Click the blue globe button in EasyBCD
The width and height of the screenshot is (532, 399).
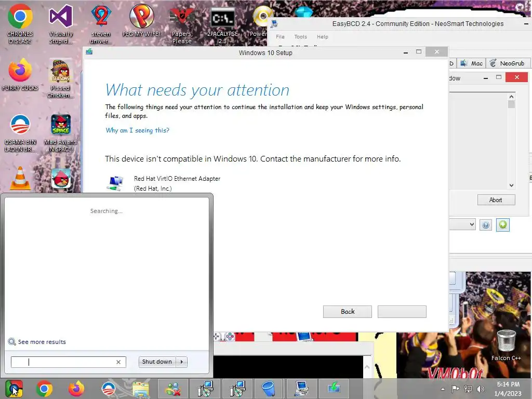(x=486, y=225)
